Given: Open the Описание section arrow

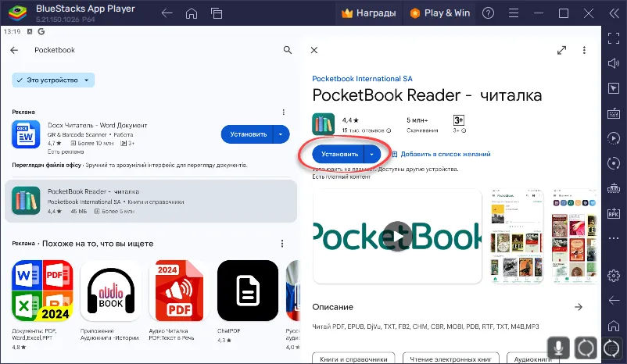Looking at the screenshot, I should (x=579, y=307).
